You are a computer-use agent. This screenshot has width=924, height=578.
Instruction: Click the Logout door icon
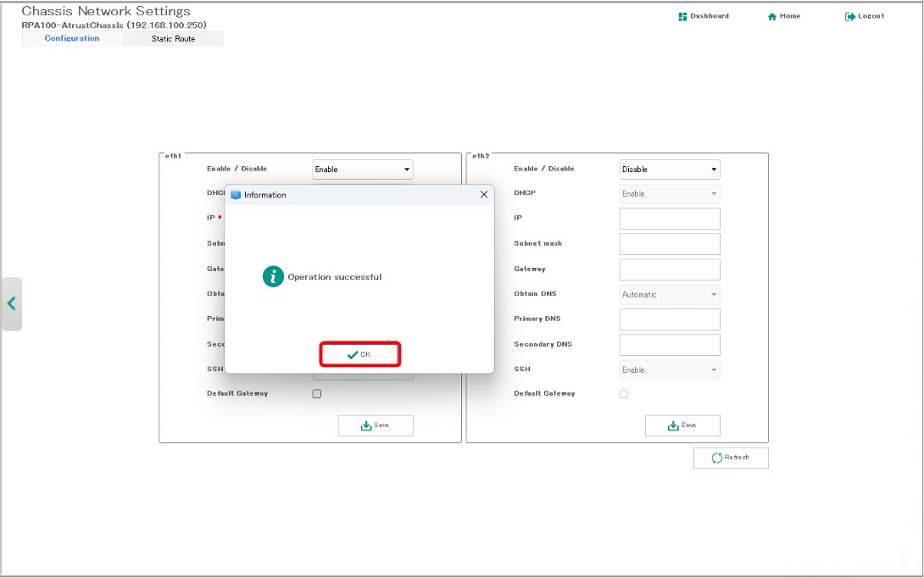tap(850, 17)
